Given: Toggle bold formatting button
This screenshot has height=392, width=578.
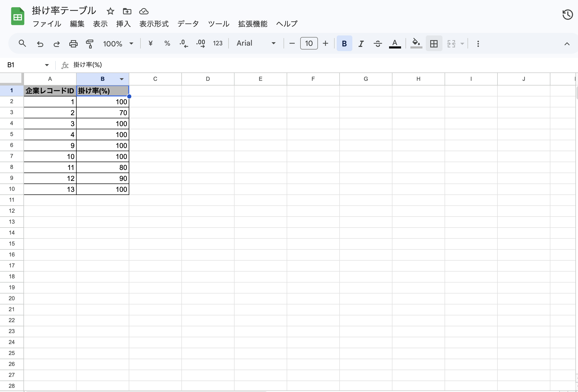Looking at the screenshot, I should [x=344, y=44].
